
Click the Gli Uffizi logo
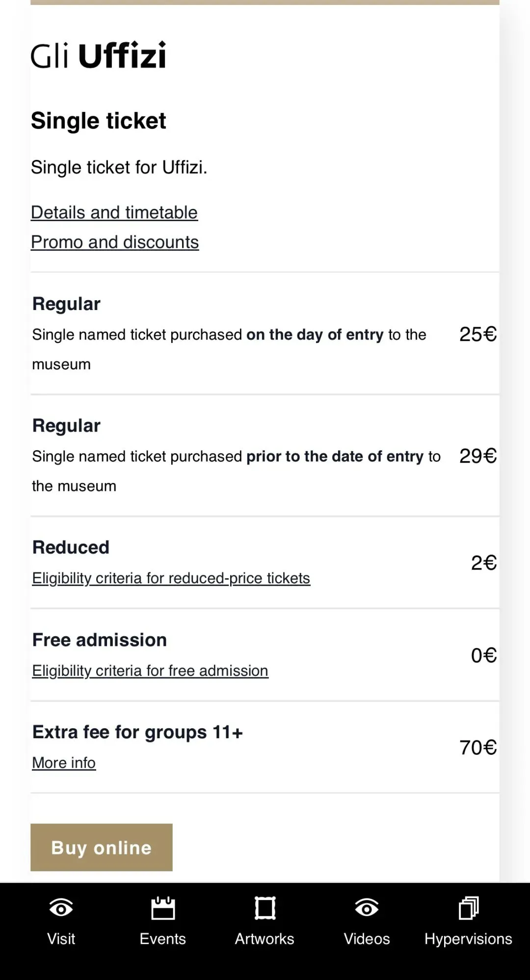[x=99, y=55]
